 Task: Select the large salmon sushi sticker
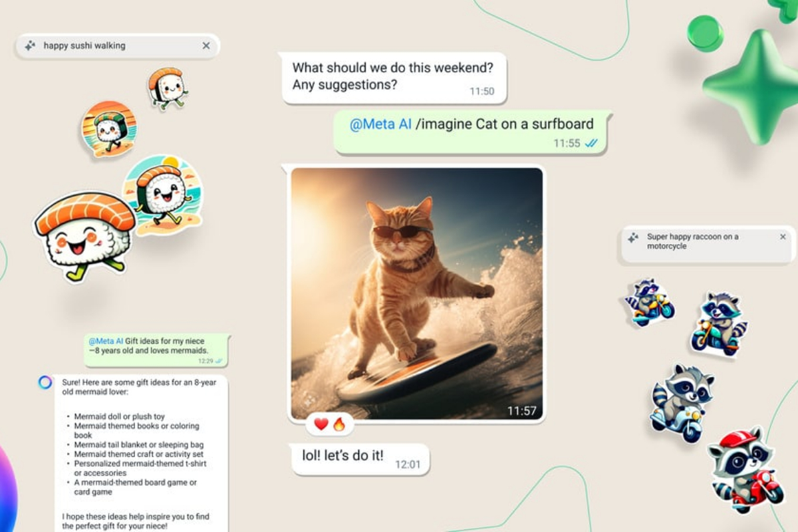pos(84,235)
